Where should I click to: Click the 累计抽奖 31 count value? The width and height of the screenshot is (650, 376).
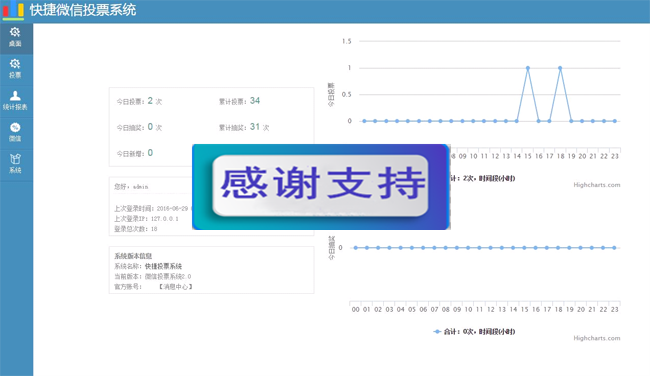[255, 126]
